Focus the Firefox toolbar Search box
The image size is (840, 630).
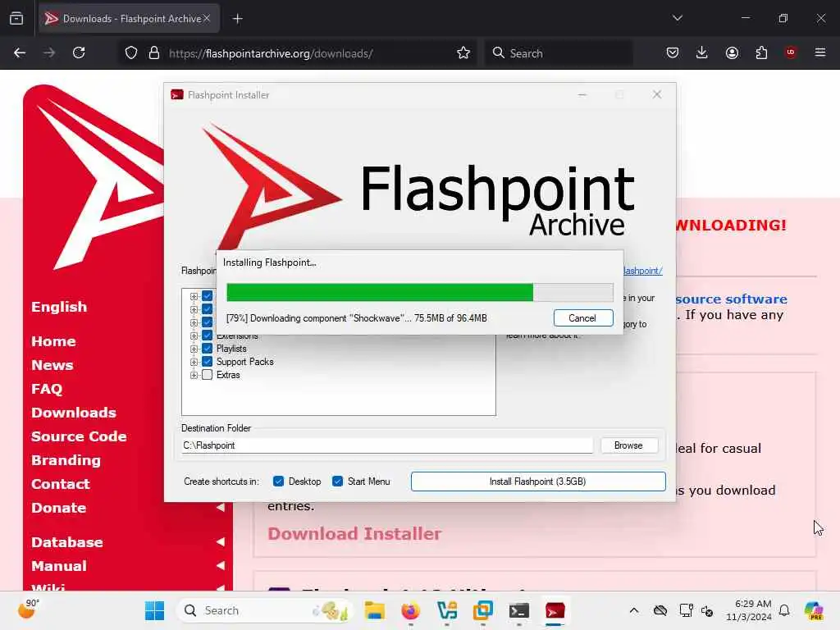click(x=559, y=53)
